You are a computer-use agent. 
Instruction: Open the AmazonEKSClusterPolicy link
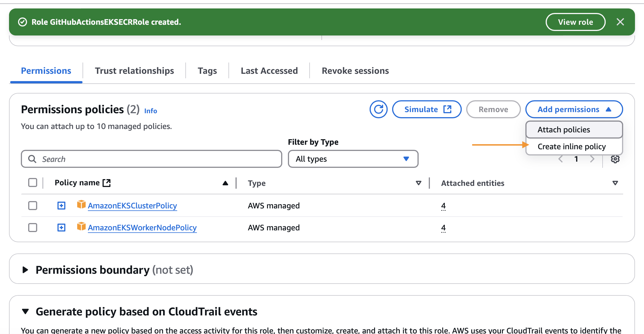coord(132,206)
